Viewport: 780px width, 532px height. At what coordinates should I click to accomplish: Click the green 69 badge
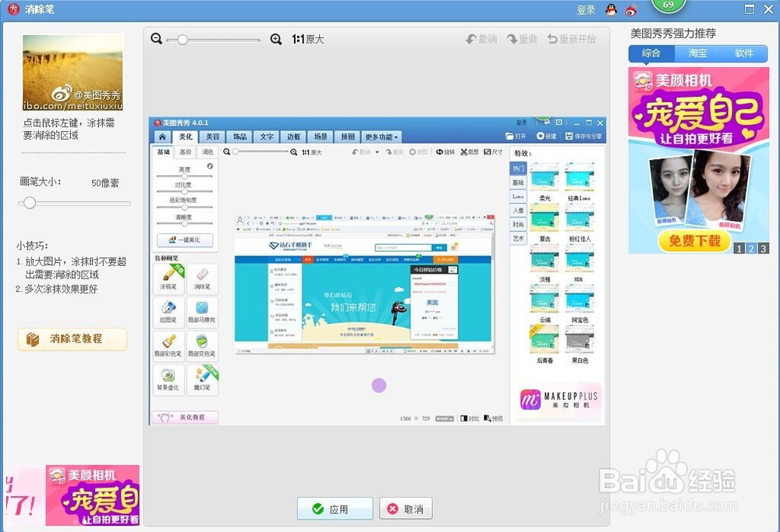(668, 5)
